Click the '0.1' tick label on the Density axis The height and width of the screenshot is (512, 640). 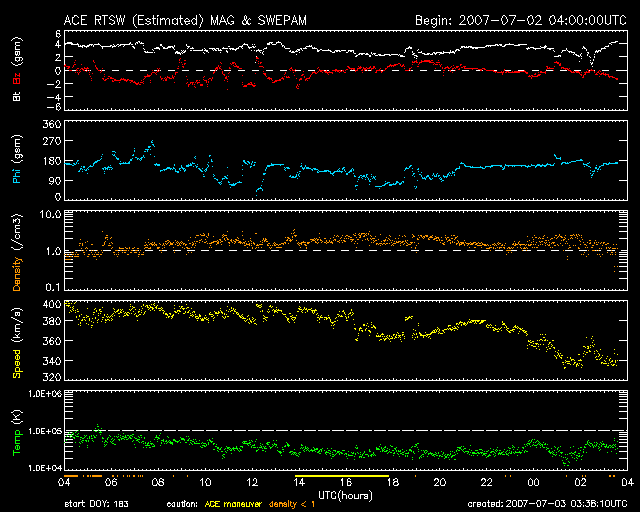(53, 287)
